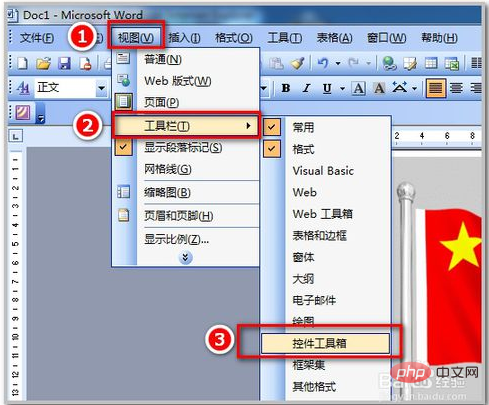
Task: Click the horizontal ruler at mark 4
Action: click(422, 136)
